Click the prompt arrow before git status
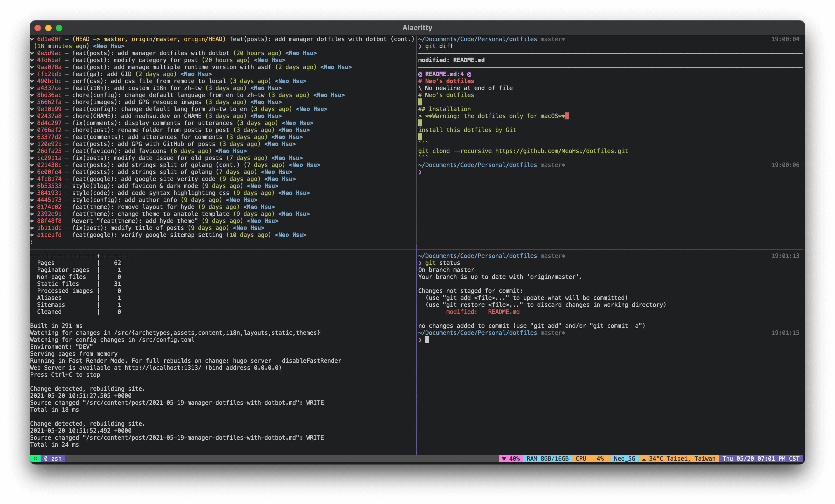This screenshot has width=835, height=504. [420, 263]
